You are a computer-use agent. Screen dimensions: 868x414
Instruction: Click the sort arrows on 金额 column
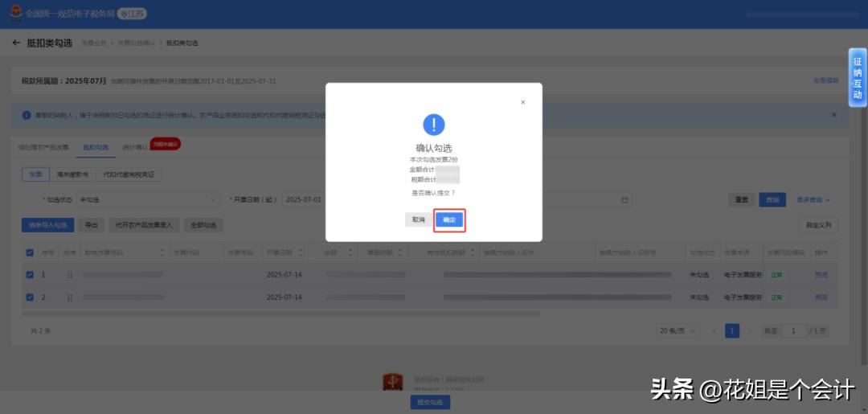(350, 253)
